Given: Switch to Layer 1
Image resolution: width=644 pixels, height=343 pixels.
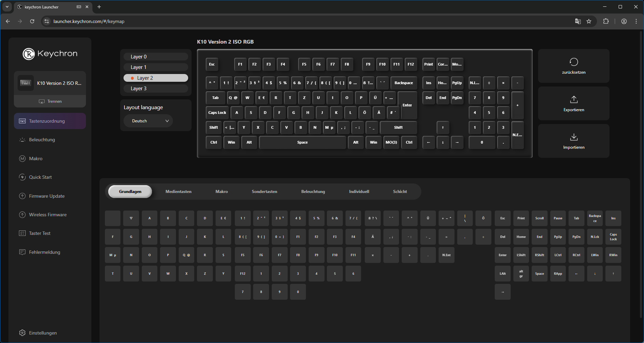Looking at the screenshot, I should point(156,67).
